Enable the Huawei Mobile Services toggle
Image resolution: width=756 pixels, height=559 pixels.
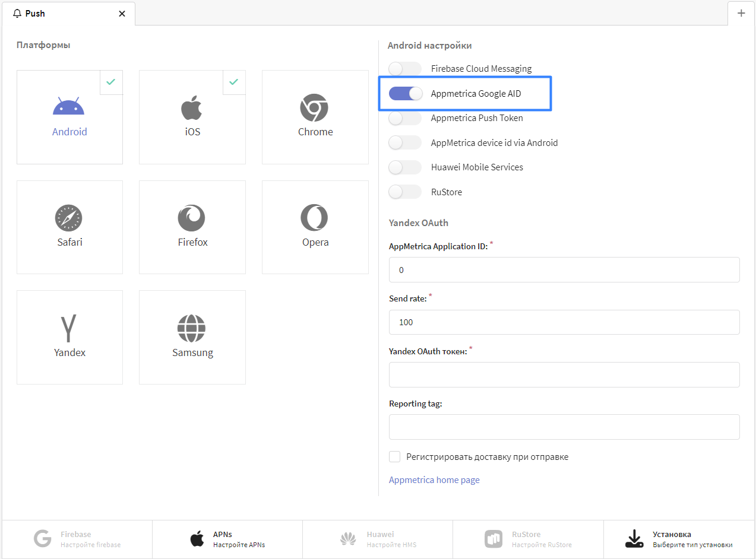click(405, 167)
